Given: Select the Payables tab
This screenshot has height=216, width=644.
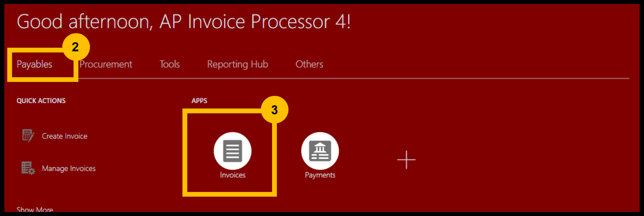Looking at the screenshot, I should pyautogui.click(x=34, y=64).
